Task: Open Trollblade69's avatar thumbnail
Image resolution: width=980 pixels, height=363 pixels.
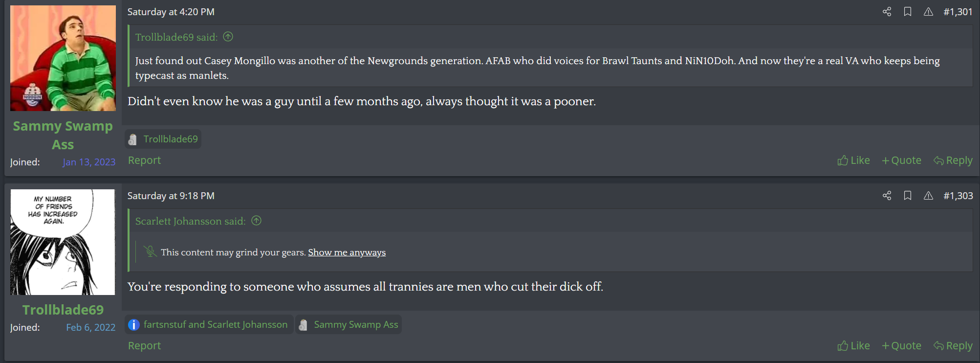Action: (63, 242)
